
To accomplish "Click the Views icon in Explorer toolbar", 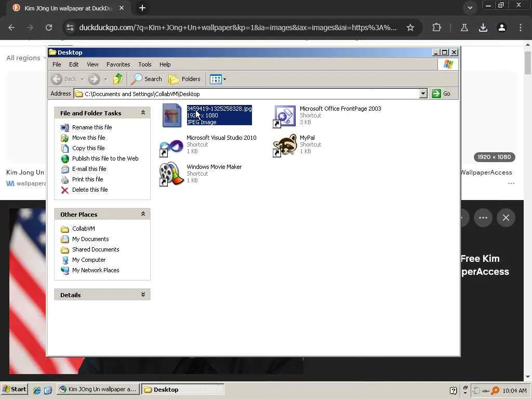I will 216,79.
